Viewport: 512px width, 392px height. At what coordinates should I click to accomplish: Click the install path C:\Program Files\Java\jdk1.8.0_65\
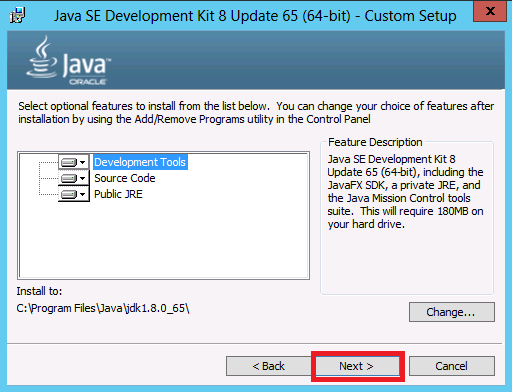point(103,308)
